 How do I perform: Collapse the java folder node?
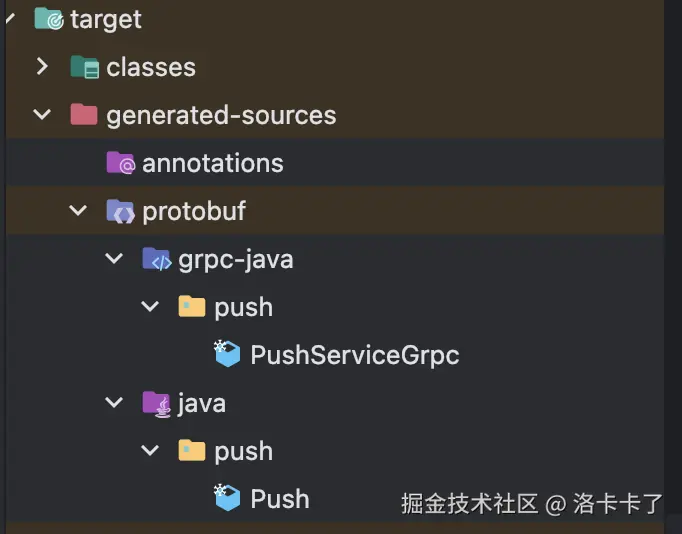pyautogui.click(x=113, y=403)
